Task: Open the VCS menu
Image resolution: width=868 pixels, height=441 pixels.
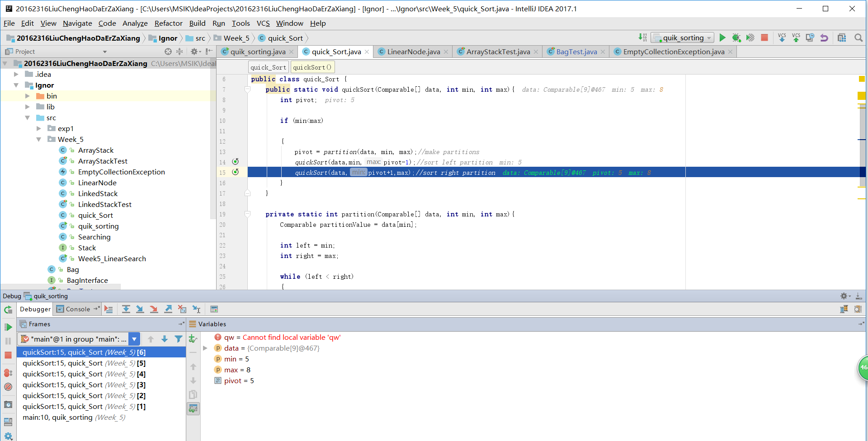Action: [263, 23]
